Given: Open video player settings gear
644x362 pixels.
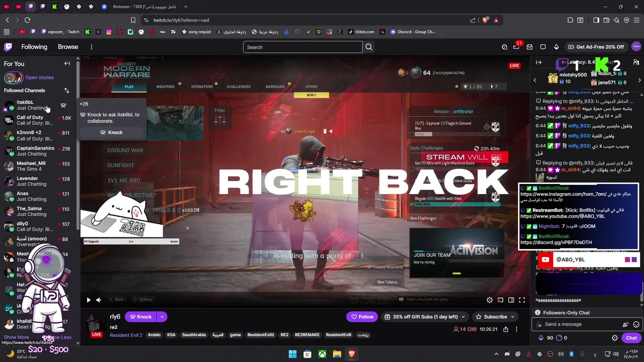Looking at the screenshot, I should coord(490,300).
